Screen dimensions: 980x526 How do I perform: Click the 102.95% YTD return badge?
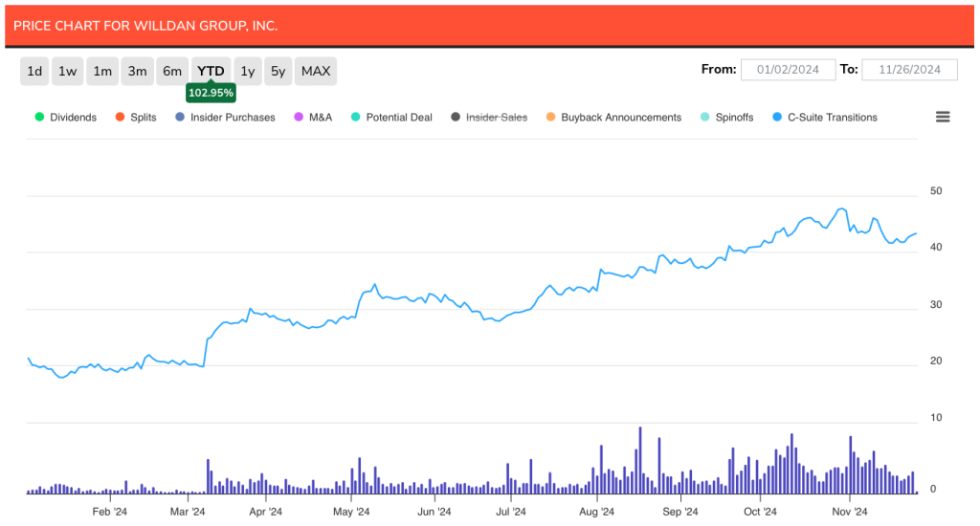click(x=211, y=93)
